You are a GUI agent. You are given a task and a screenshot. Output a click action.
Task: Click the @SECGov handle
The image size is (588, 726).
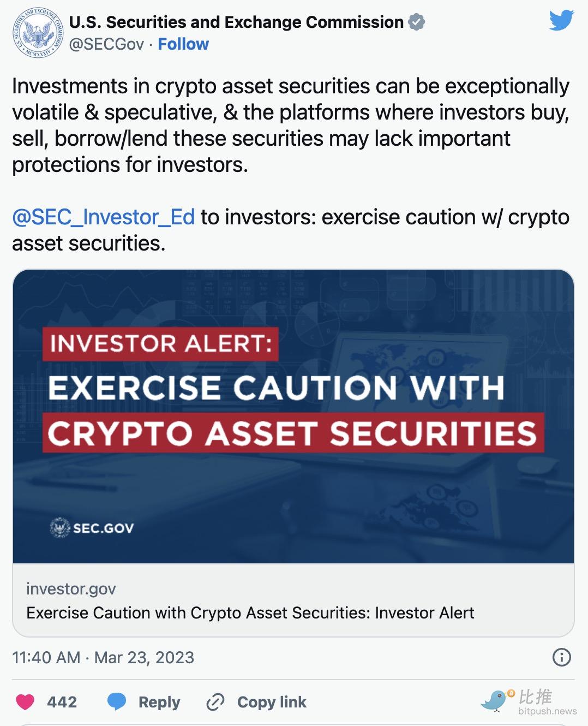coord(106,44)
